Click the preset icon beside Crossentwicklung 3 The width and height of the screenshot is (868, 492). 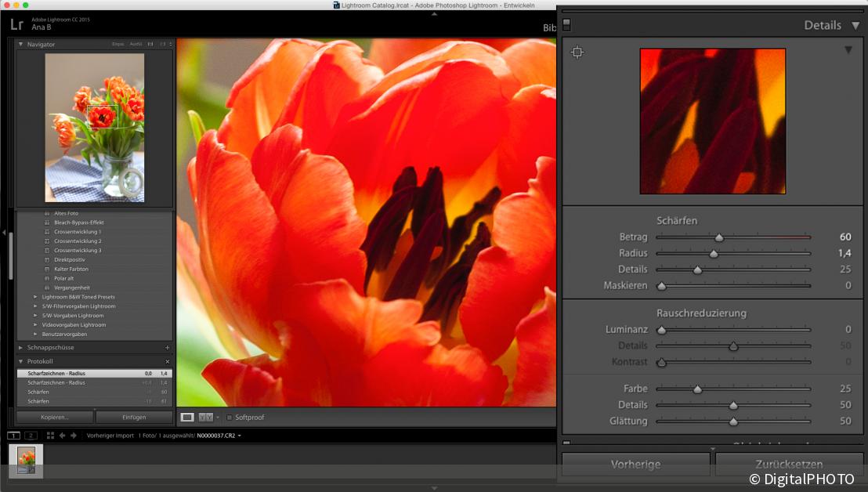(47, 251)
